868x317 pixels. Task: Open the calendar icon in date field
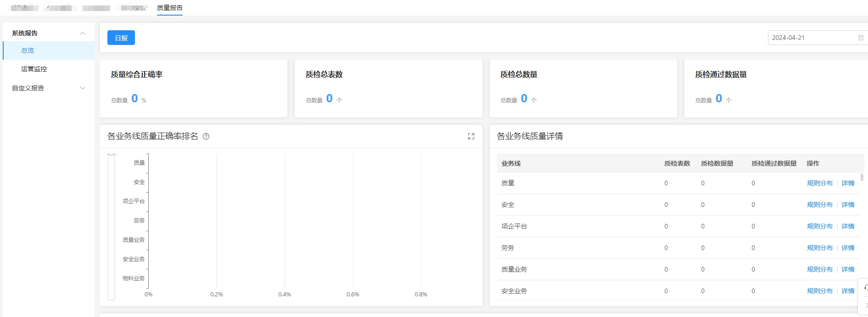(861, 38)
